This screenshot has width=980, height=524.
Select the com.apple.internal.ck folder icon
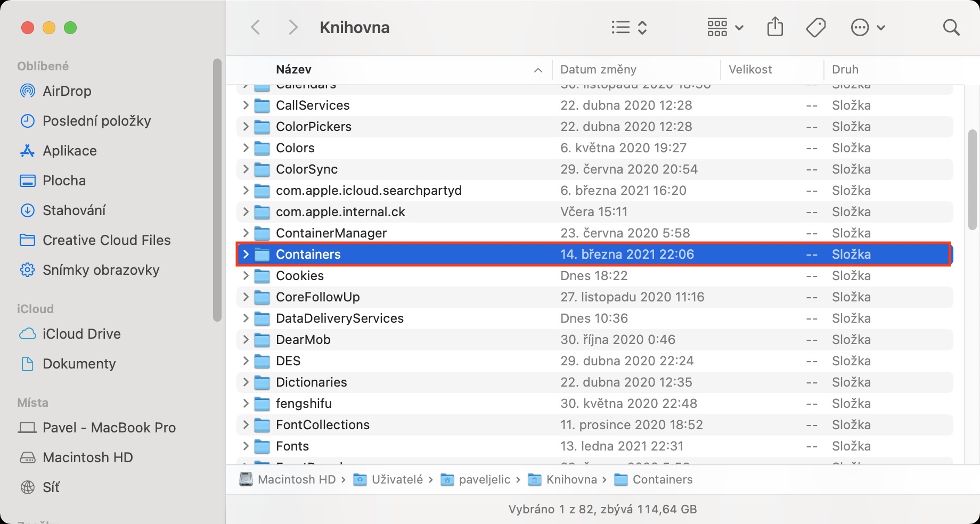[x=262, y=212]
